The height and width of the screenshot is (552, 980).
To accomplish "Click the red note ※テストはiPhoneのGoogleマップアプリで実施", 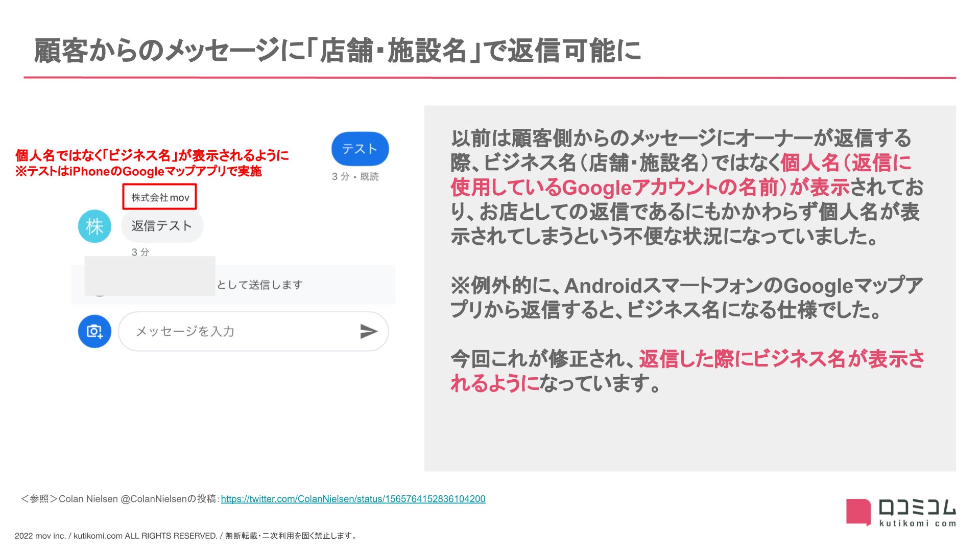I will tap(138, 171).
